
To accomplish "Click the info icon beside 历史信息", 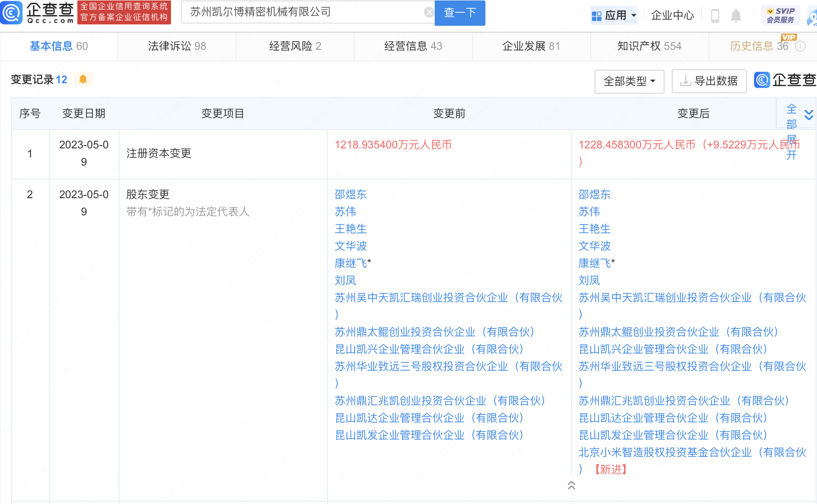I will point(800,46).
